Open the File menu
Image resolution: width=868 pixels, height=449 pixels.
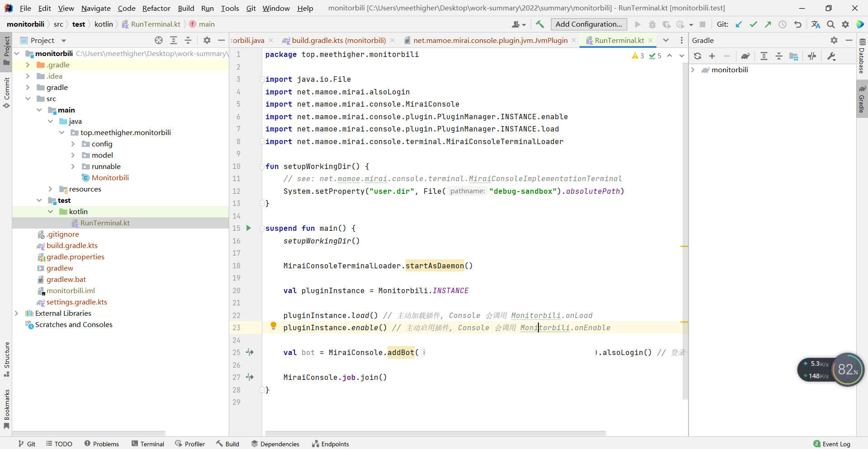click(25, 8)
